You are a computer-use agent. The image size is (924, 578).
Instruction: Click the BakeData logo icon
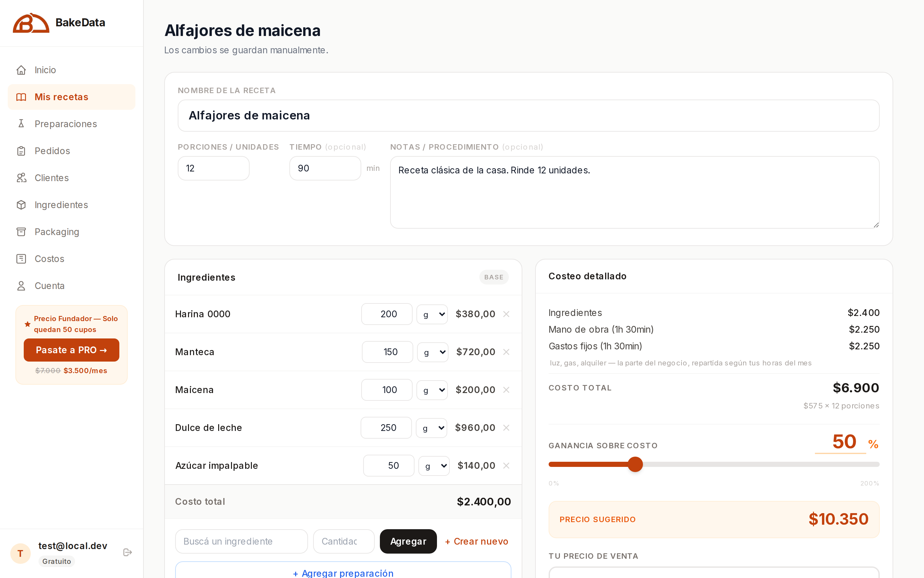[x=31, y=23]
